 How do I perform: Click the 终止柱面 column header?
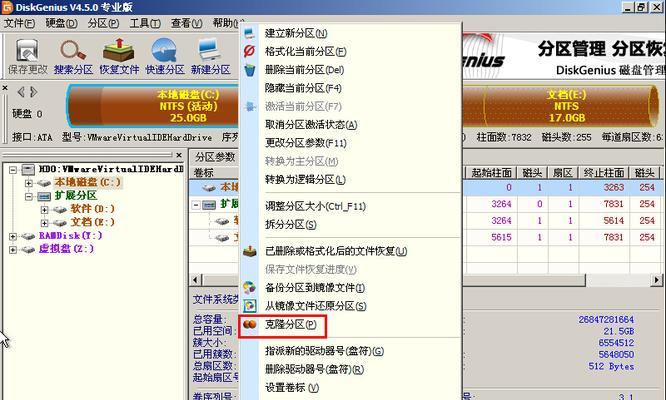604,172
